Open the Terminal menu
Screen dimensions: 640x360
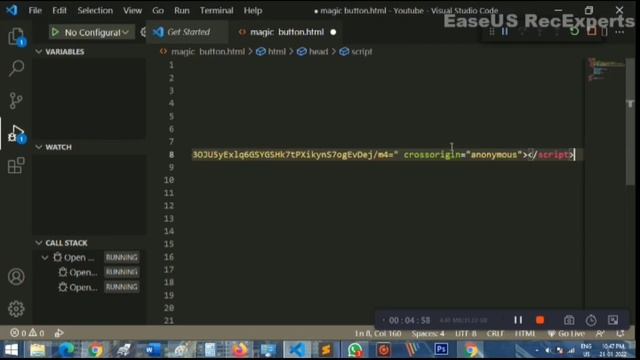coord(216,10)
